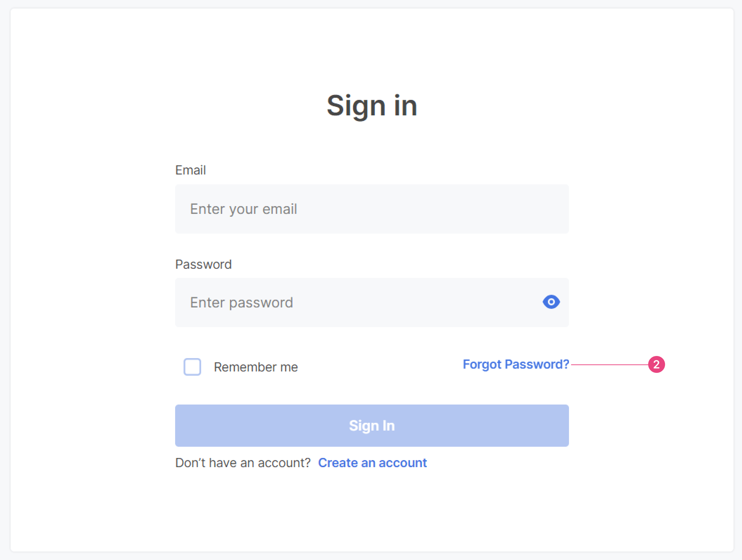Open the Forgot Password page
Image resolution: width=742 pixels, height=560 pixels.
[516, 364]
